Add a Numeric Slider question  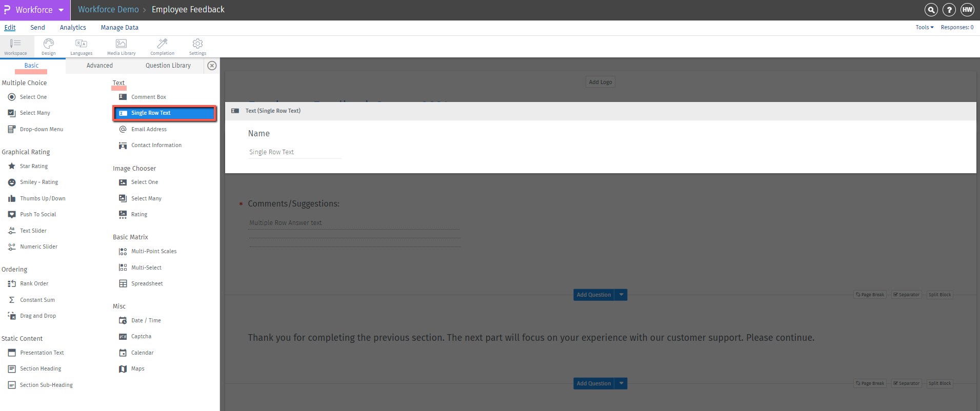pyautogui.click(x=33, y=246)
